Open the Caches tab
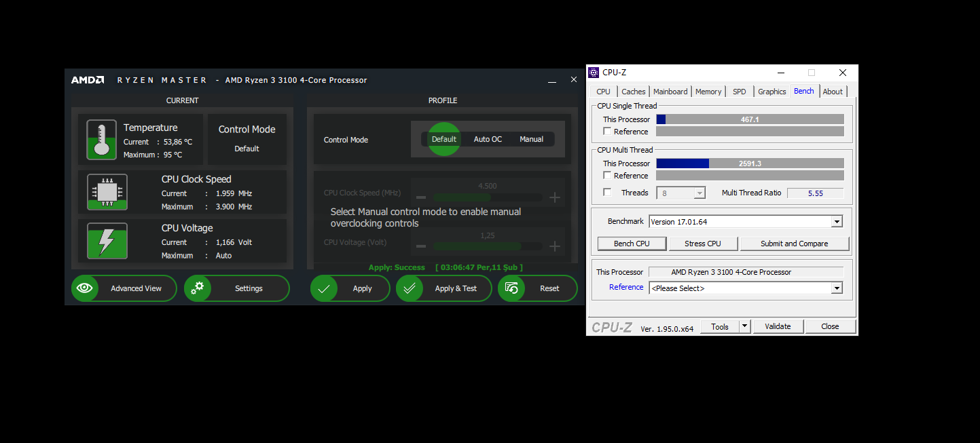Screen dimensions: 980x443 point(633,92)
